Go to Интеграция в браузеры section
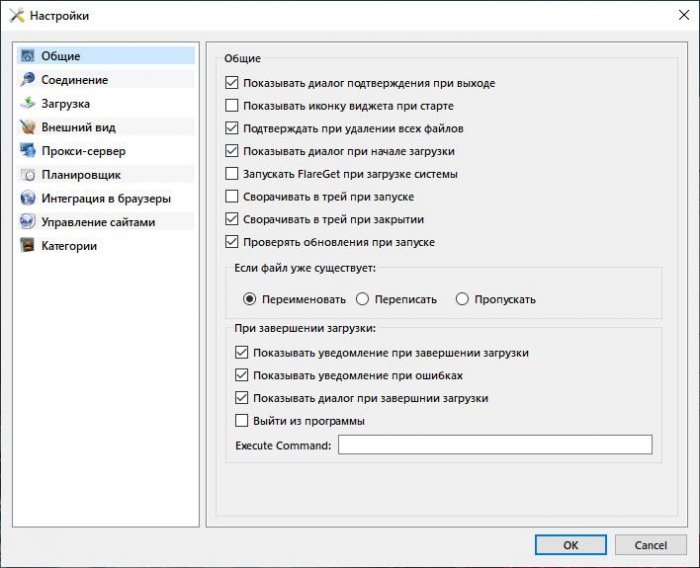 coord(106,198)
